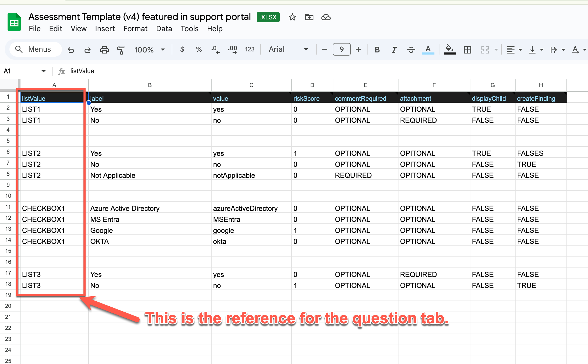Click the Print icon
The width and height of the screenshot is (588, 364).
104,50
